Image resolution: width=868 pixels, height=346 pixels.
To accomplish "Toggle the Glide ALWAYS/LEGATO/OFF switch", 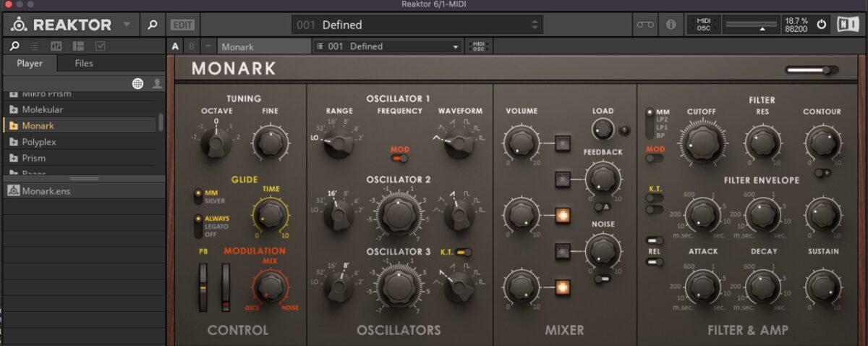I will click(x=198, y=227).
